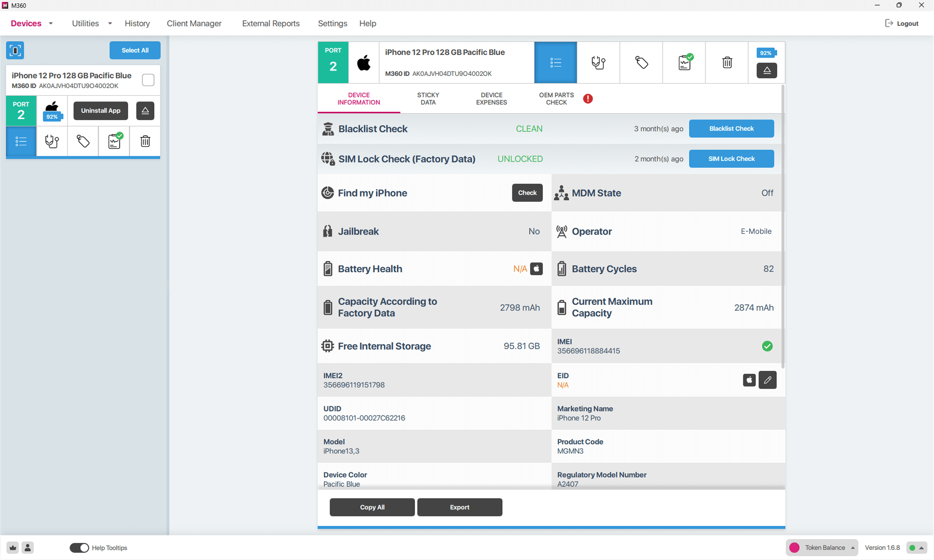This screenshot has width=934, height=560.
Task: Open the price tag icon in sidebar device card
Action: (x=83, y=141)
